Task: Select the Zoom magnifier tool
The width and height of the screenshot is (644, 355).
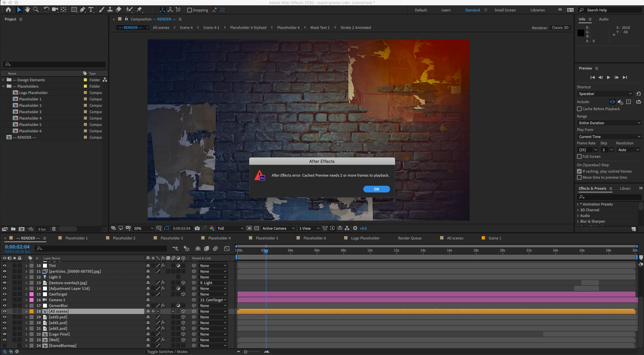Action: point(36,10)
